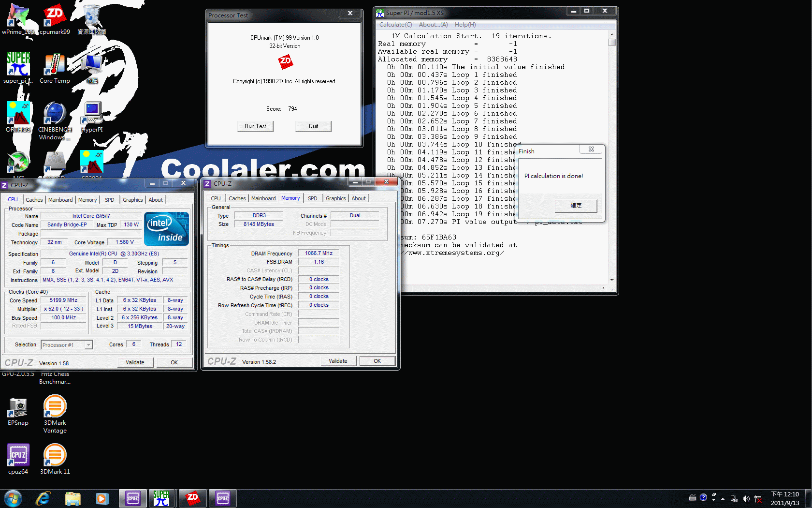Click Validate in CPU-Z version 1.58.2 window
Viewport: 812px width, 508px height.
(x=338, y=361)
